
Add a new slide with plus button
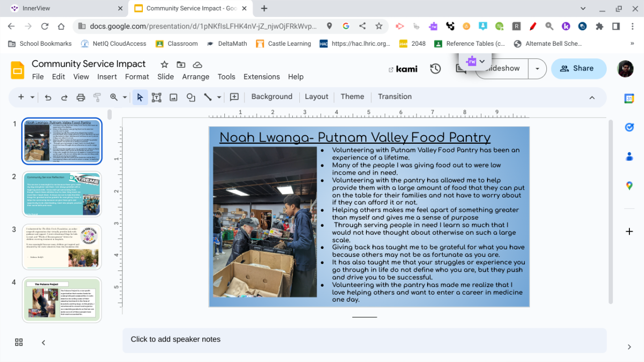tap(21, 97)
